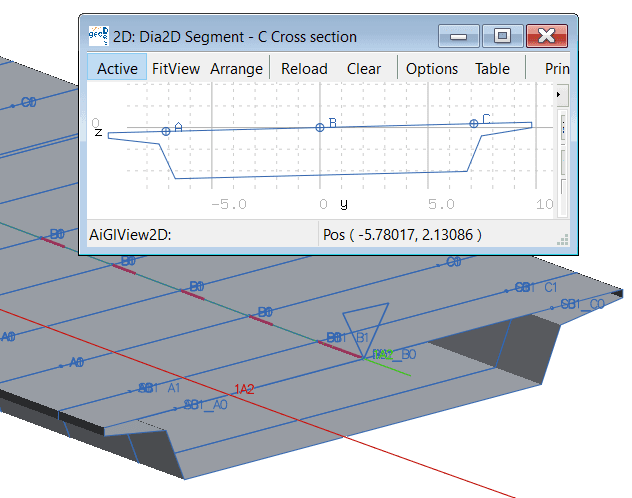
Task: Toggle the Active button in the toolbar
Action: (x=117, y=68)
